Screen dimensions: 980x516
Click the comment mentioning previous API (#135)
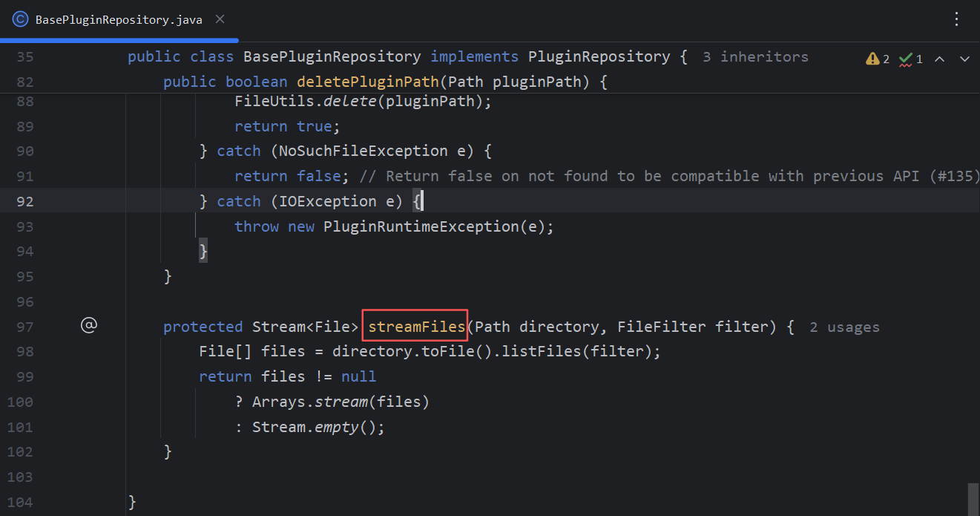coord(670,176)
